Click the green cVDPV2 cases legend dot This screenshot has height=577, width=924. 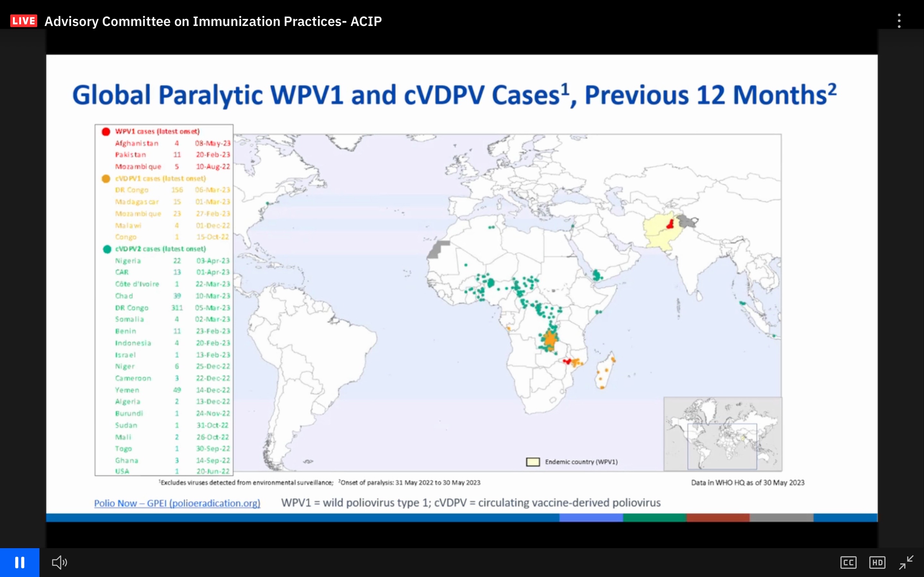107,249
